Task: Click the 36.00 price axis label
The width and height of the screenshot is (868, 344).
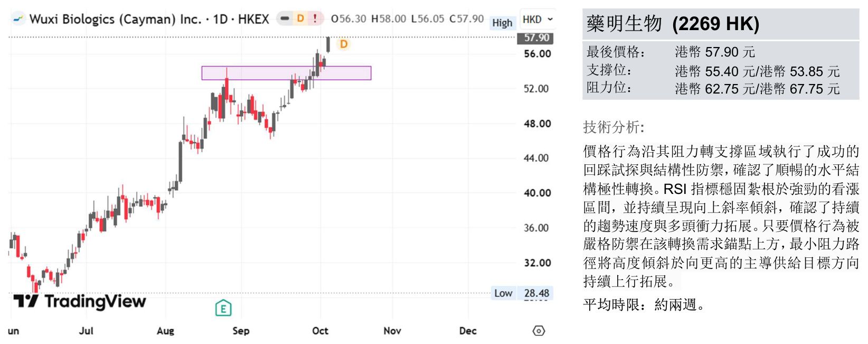Action: click(x=536, y=228)
